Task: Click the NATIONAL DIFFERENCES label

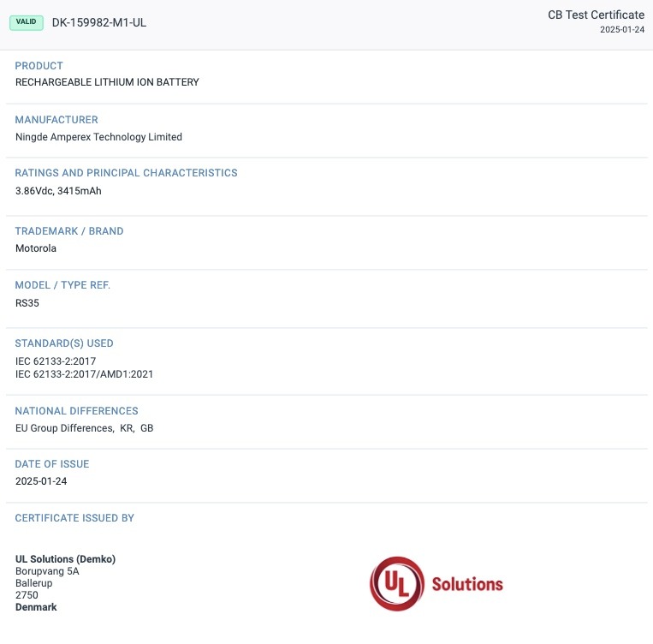Action: coord(77,411)
